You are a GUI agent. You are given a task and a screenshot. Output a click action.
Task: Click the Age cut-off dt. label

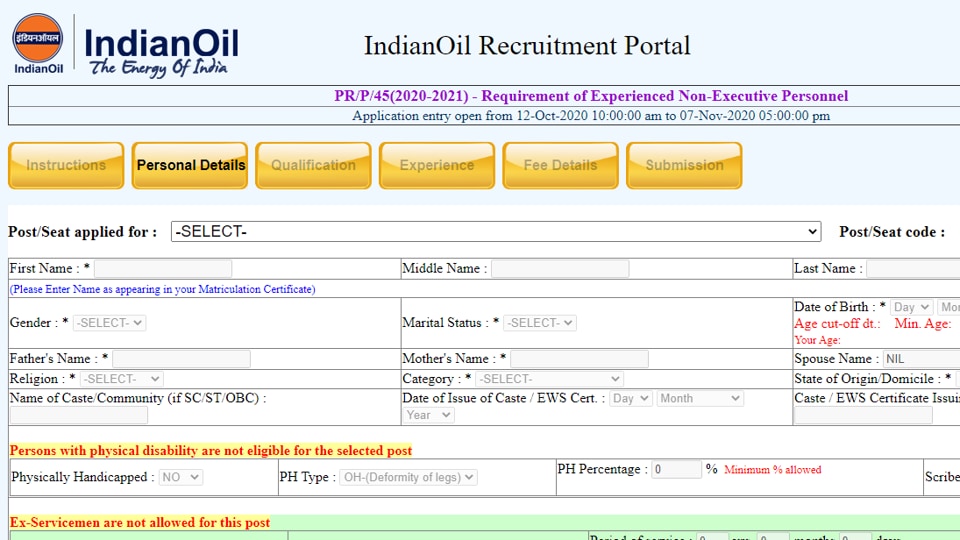click(837, 324)
